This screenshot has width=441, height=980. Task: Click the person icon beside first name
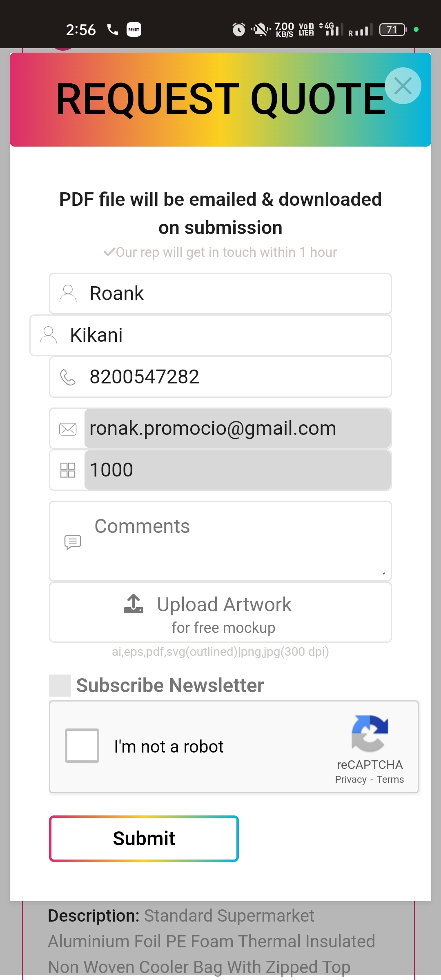(x=68, y=294)
